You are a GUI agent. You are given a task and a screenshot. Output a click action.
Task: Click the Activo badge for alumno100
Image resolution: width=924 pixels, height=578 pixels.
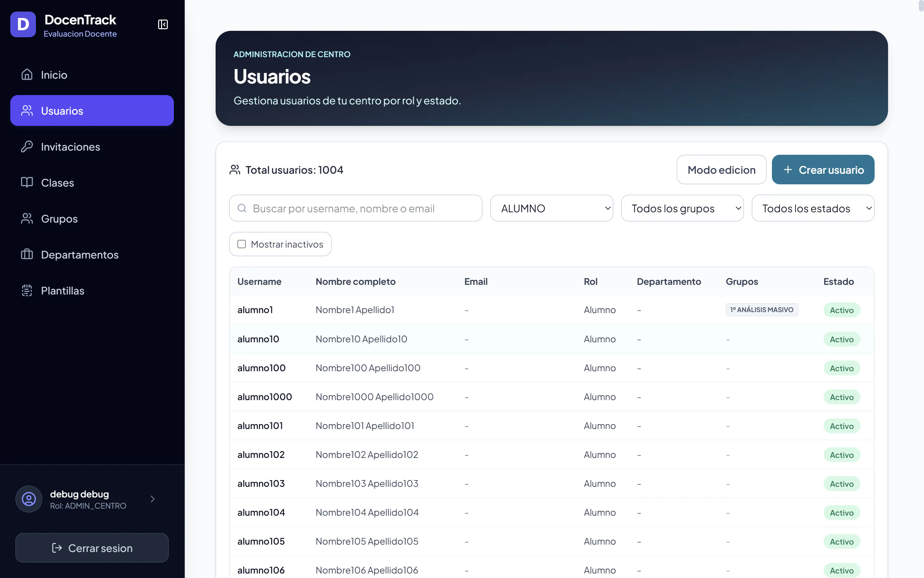tap(842, 368)
